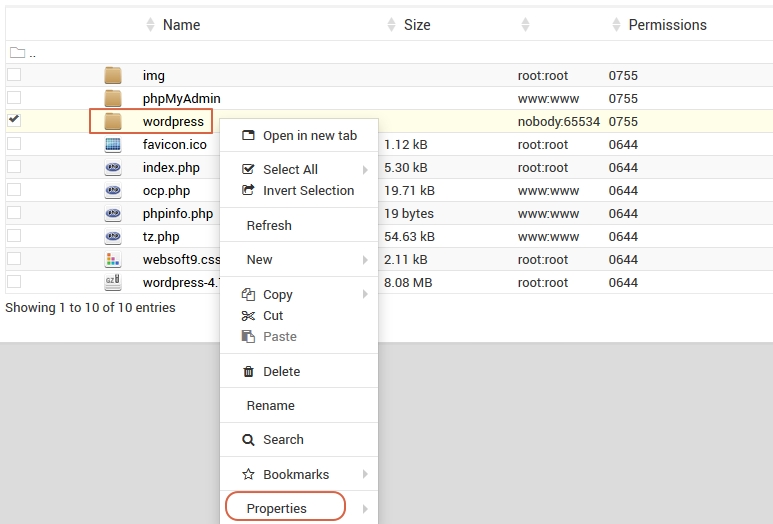Expand the Bookmarks submenu arrow
773x524 pixels.
[365, 474]
